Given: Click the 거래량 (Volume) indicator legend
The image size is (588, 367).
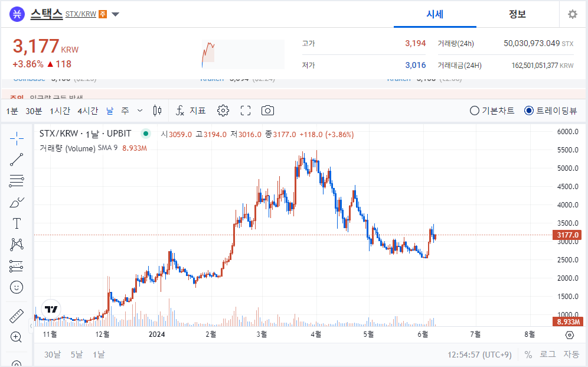Looking at the screenshot, I should (x=67, y=148).
